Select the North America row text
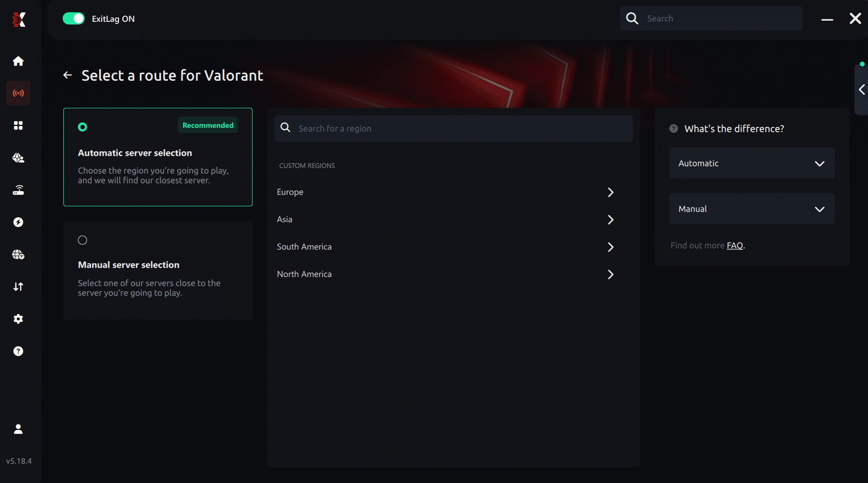Image resolution: width=868 pixels, height=483 pixels. [304, 274]
